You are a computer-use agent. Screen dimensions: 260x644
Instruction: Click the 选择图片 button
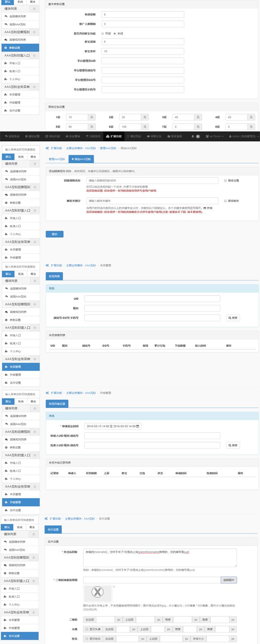pos(229,580)
